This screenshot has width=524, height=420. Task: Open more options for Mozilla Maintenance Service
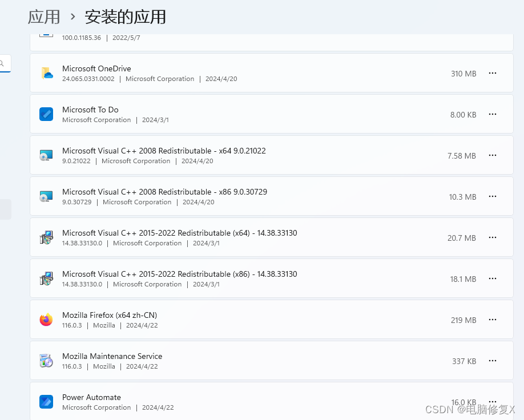(x=493, y=361)
